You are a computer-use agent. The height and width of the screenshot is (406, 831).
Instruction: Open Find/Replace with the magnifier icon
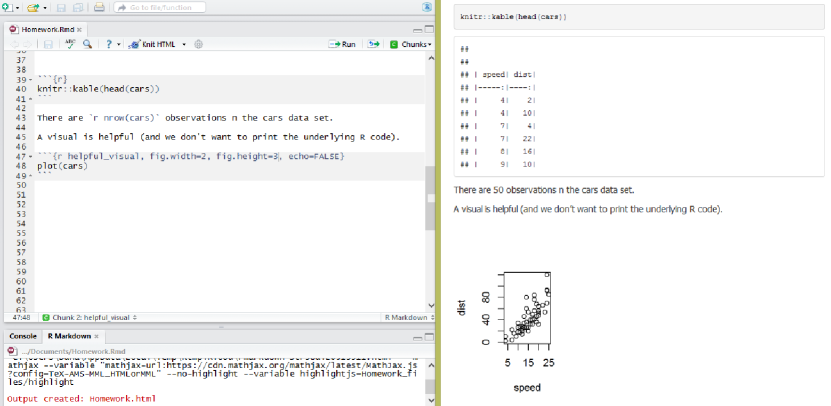coord(88,44)
